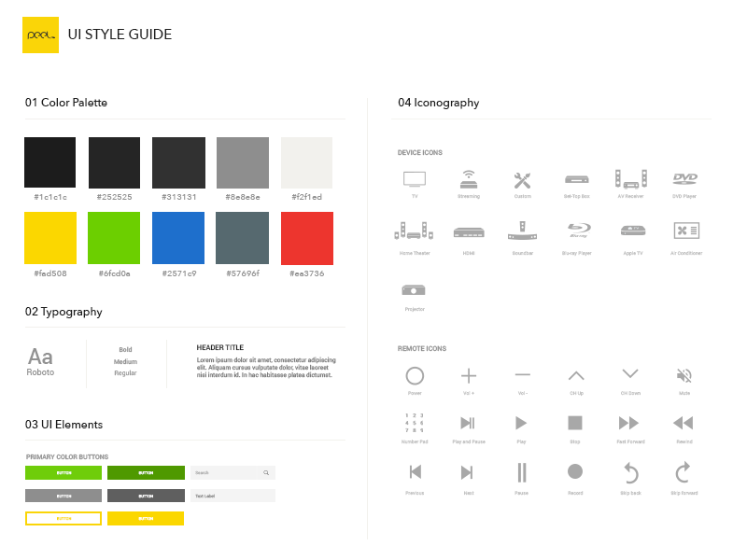747x560 pixels.
Task: Click the 04 Iconography heading
Action: point(439,103)
